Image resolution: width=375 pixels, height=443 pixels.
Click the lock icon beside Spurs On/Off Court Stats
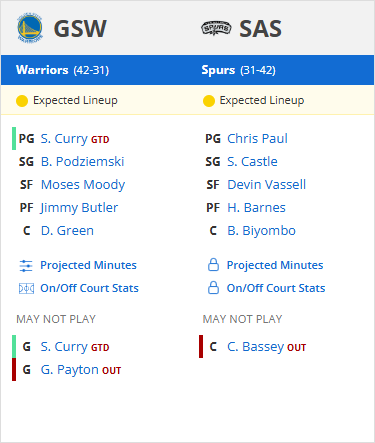[x=213, y=288]
